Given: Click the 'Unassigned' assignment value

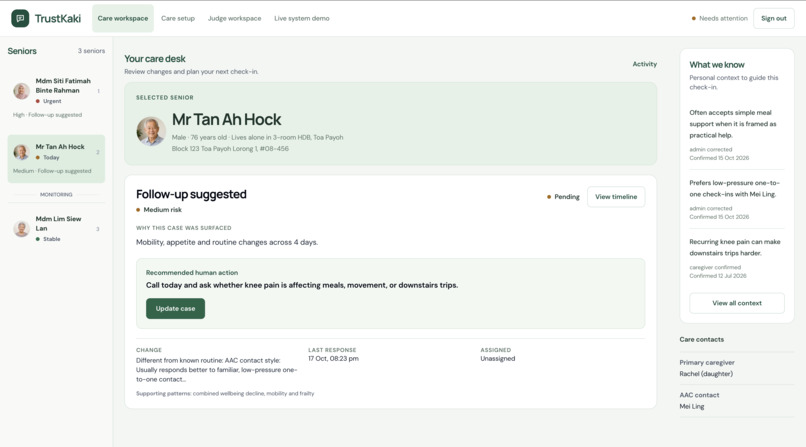Looking at the screenshot, I should 498,359.
